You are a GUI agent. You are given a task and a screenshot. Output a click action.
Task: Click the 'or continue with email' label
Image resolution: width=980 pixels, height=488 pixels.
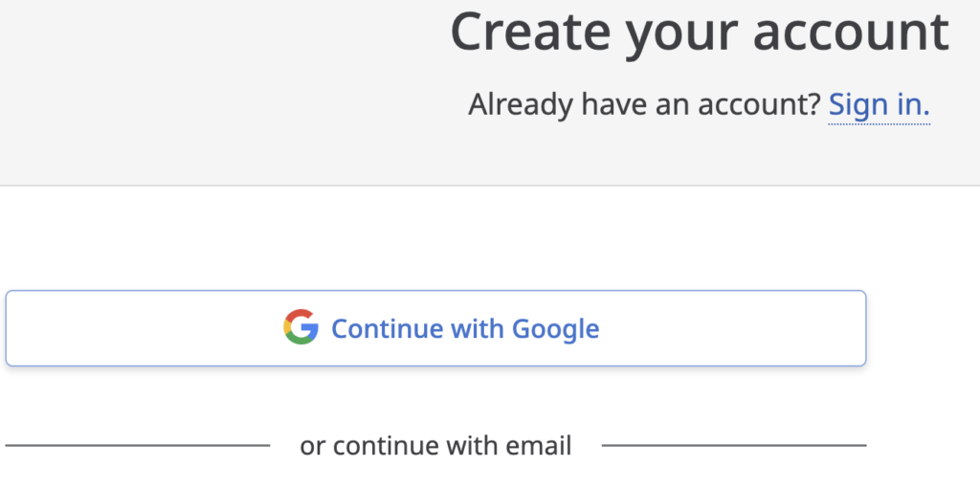click(x=435, y=445)
